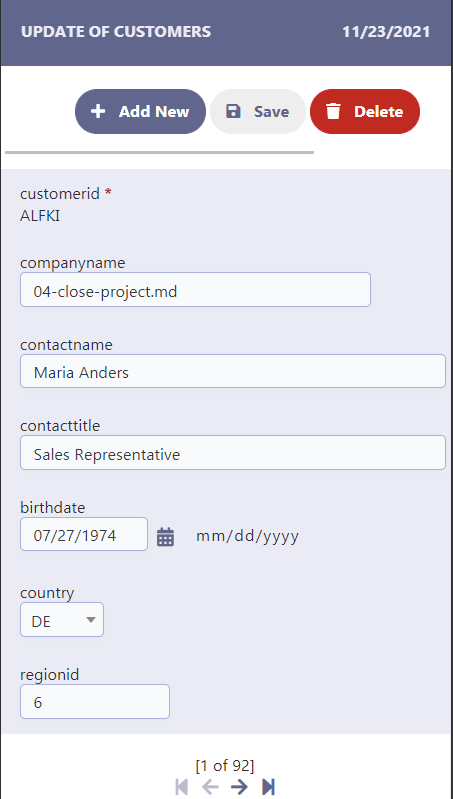Go to the previous record arrow

point(210,787)
